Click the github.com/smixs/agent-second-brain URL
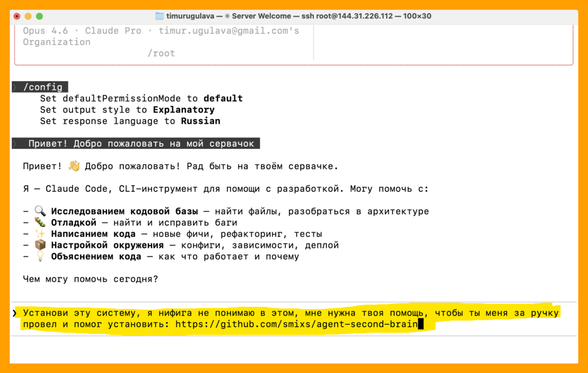This screenshot has width=588, height=373. (297, 324)
